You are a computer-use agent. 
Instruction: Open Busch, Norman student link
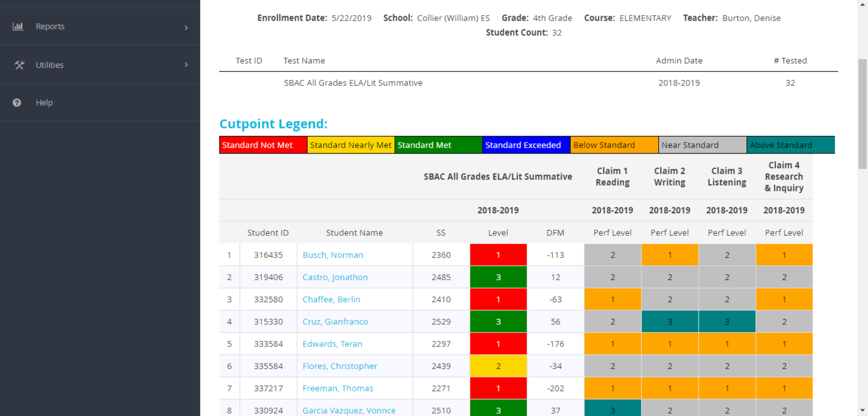pos(333,255)
